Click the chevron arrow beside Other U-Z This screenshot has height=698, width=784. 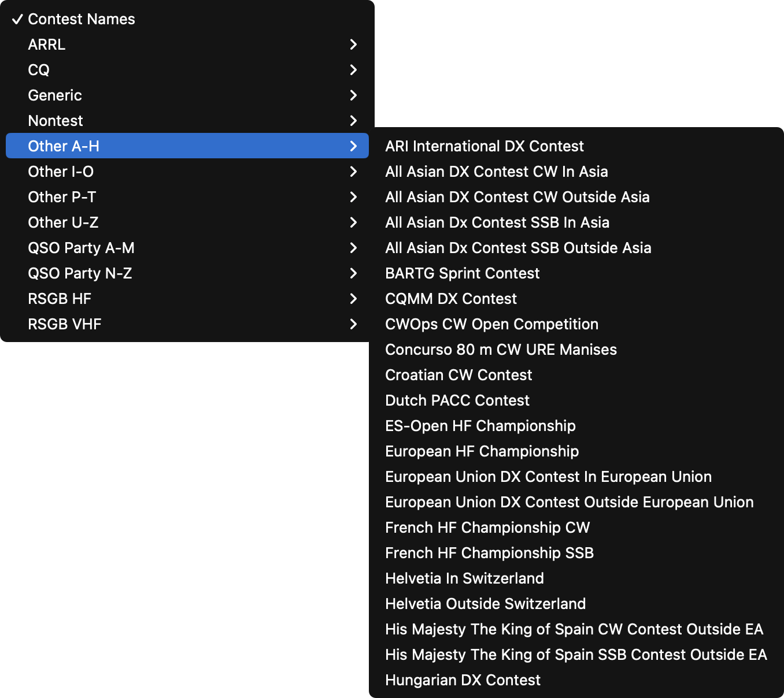point(354,222)
